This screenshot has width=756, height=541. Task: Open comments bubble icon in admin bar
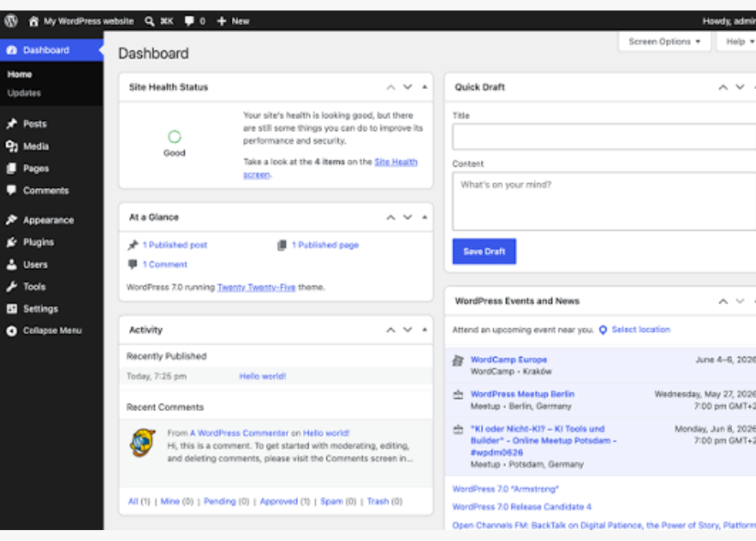pos(190,21)
